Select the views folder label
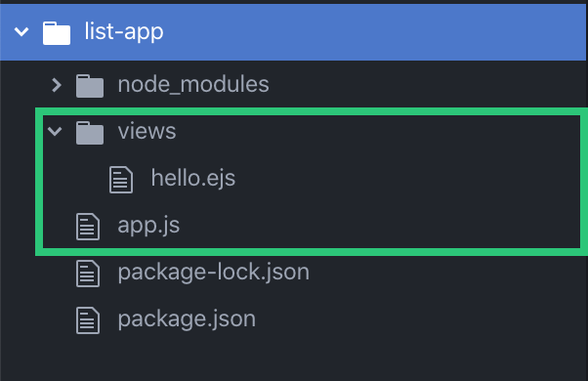Screen dimensions: 588x381 point(147,131)
